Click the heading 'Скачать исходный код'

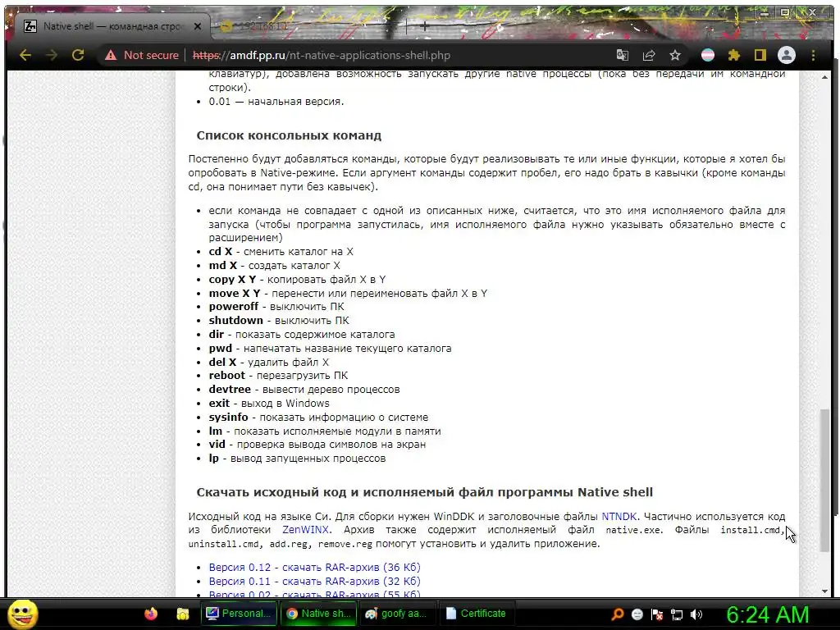pos(424,492)
